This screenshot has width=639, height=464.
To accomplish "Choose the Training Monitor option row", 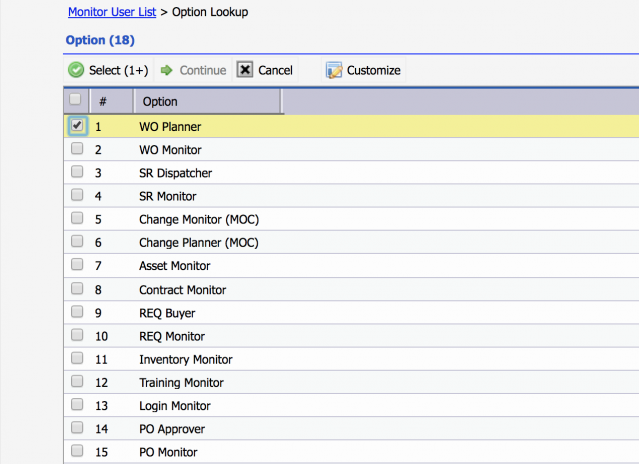I will [x=181, y=382].
